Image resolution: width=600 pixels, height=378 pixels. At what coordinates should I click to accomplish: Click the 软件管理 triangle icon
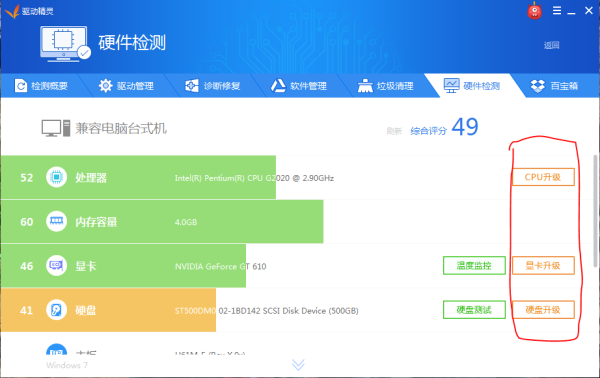[x=278, y=86]
